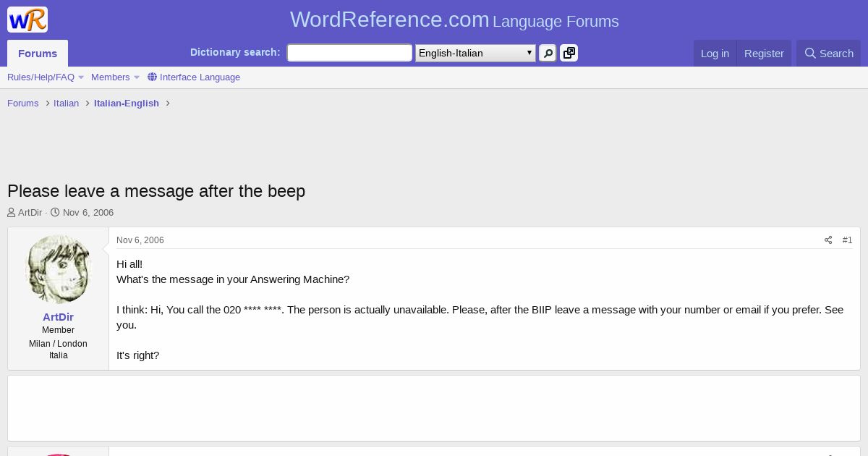Click ArtDir username in post sidebar
This screenshot has width=868, height=456.
(58, 317)
